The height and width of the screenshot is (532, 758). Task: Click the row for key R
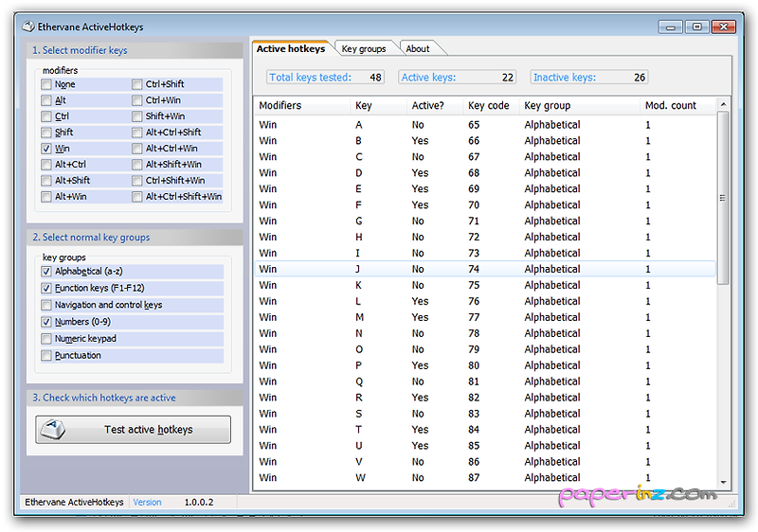click(x=485, y=398)
